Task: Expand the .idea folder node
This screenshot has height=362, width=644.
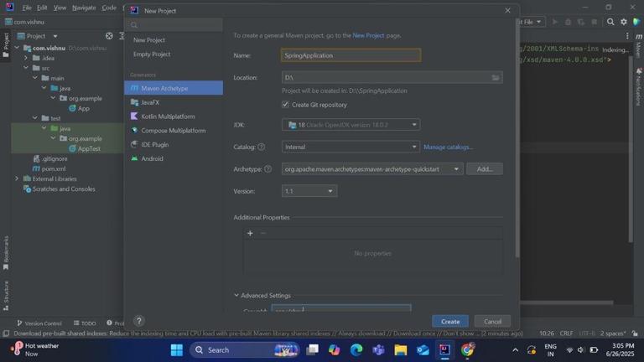Action: [26, 58]
